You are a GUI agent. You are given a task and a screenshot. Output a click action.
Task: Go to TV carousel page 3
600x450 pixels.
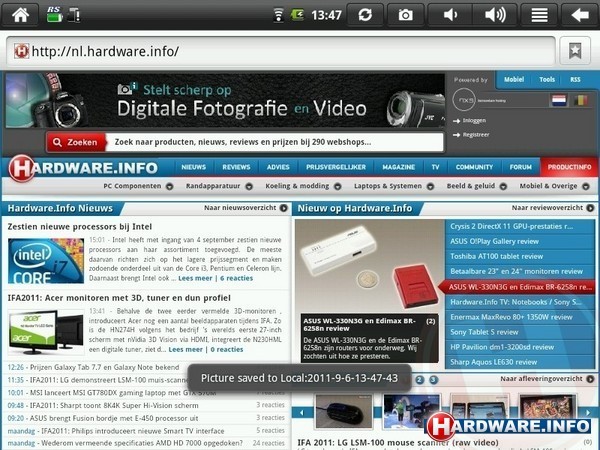(433, 380)
